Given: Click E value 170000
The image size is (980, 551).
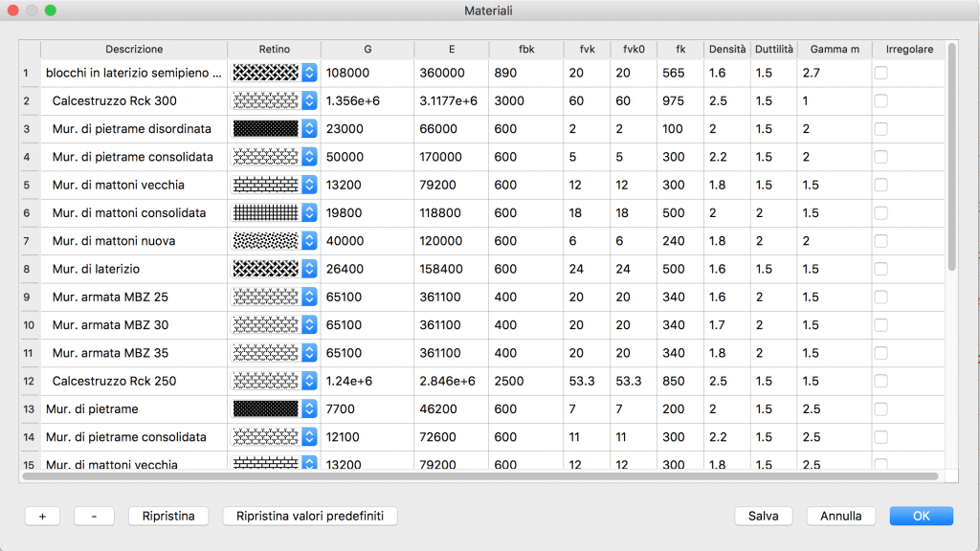Looking at the screenshot, I should [x=440, y=157].
